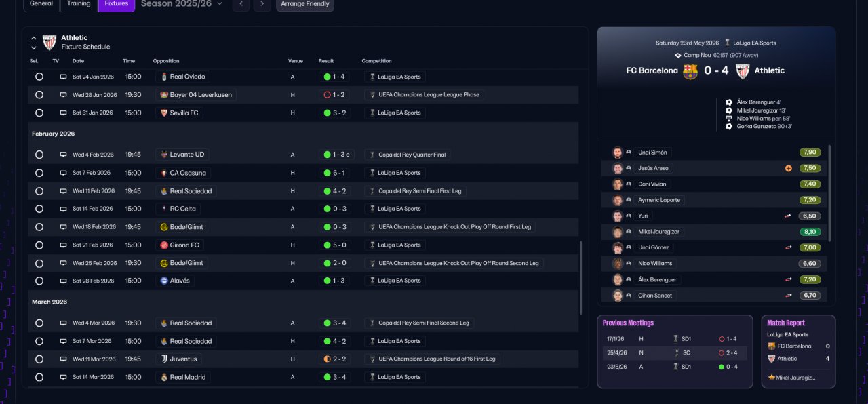Viewport: 868px width, 404px height.
Task: Click the Mikel Jauregizar player name in ratings list
Action: (658, 232)
